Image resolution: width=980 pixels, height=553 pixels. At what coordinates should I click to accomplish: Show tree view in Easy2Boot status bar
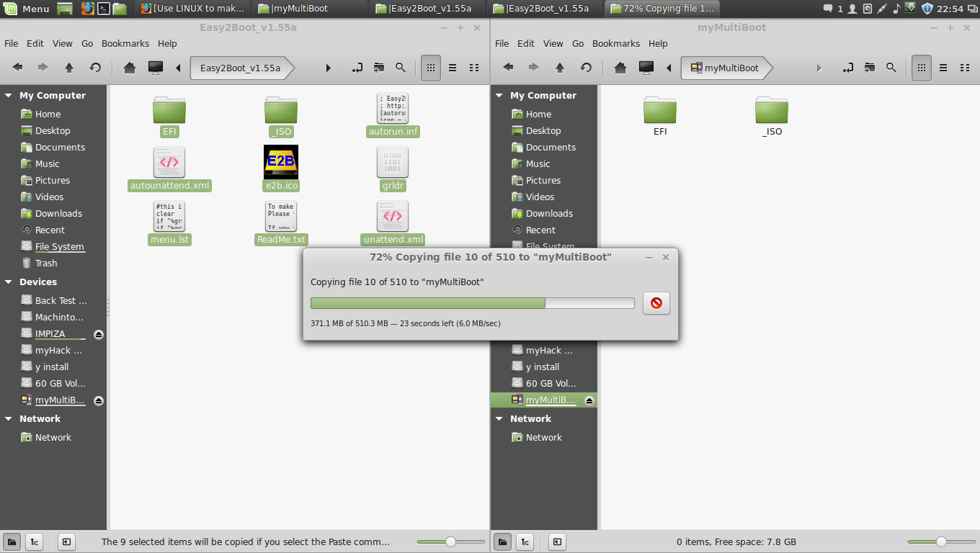click(34, 541)
